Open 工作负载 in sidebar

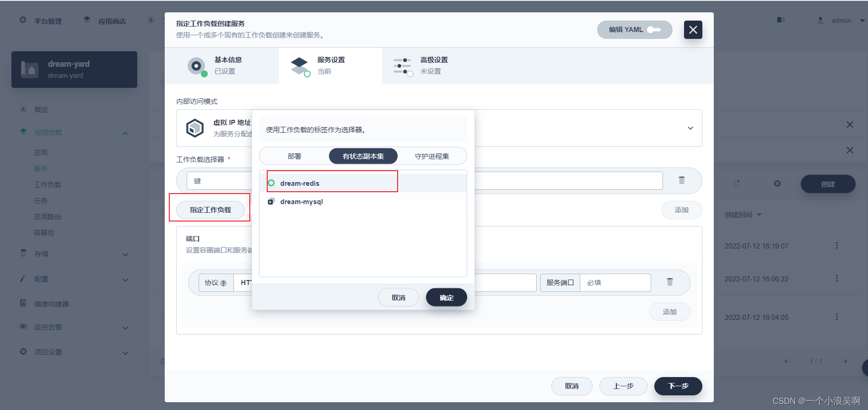point(48,185)
